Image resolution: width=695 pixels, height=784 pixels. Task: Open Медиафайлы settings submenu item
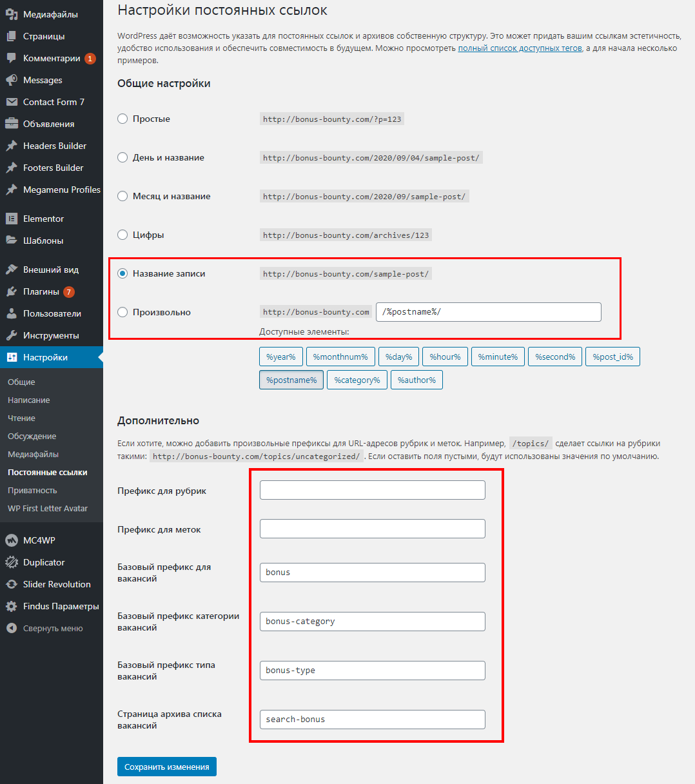tap(33, 455)
